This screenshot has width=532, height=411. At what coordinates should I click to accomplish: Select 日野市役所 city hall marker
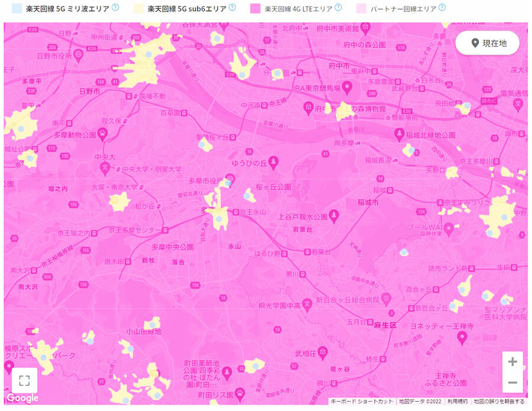click(x=79, y=56)
